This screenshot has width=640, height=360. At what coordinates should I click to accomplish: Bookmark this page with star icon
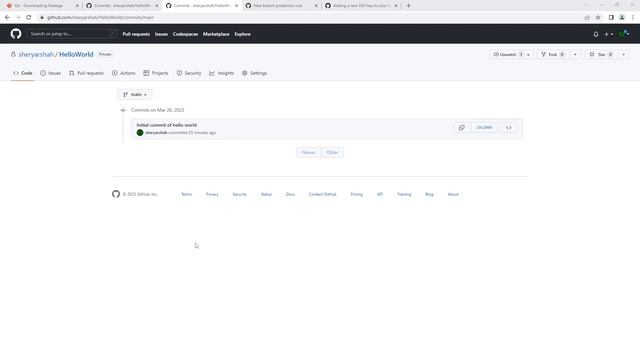coord(598,18)
